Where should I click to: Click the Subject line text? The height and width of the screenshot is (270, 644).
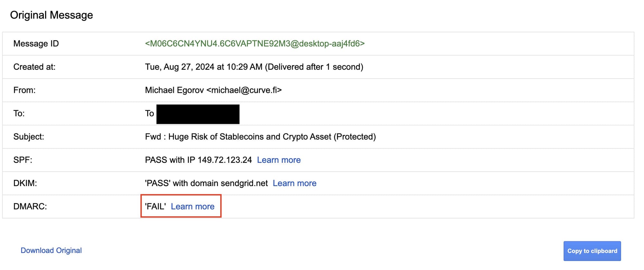click(x=260, y=137)
